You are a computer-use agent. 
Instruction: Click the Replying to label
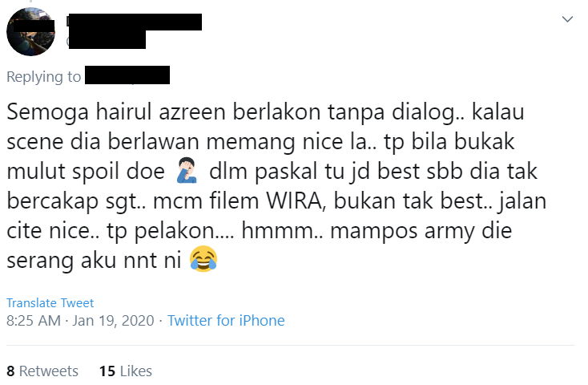point(43,77)
